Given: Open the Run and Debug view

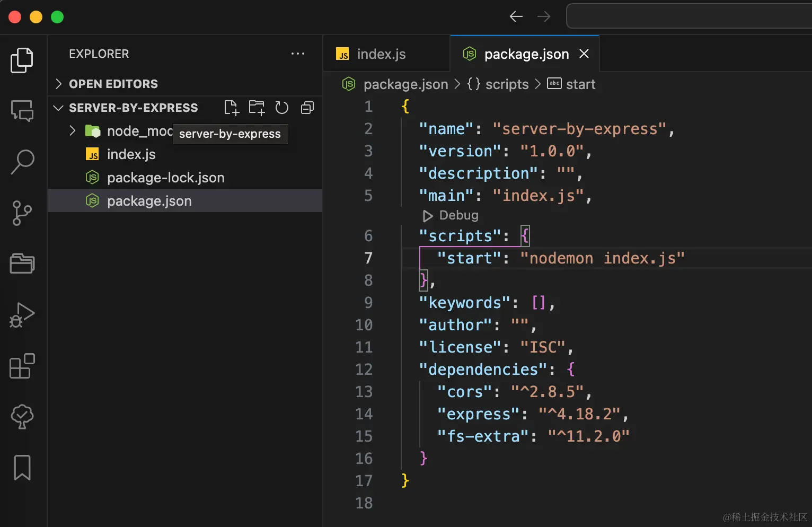Looking at the screenshot, I should click(x=22, y=314).
